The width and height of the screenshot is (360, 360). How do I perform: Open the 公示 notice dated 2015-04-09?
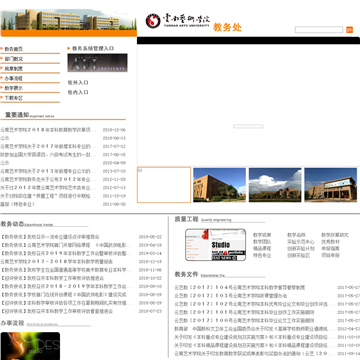(x=5, y=163)
